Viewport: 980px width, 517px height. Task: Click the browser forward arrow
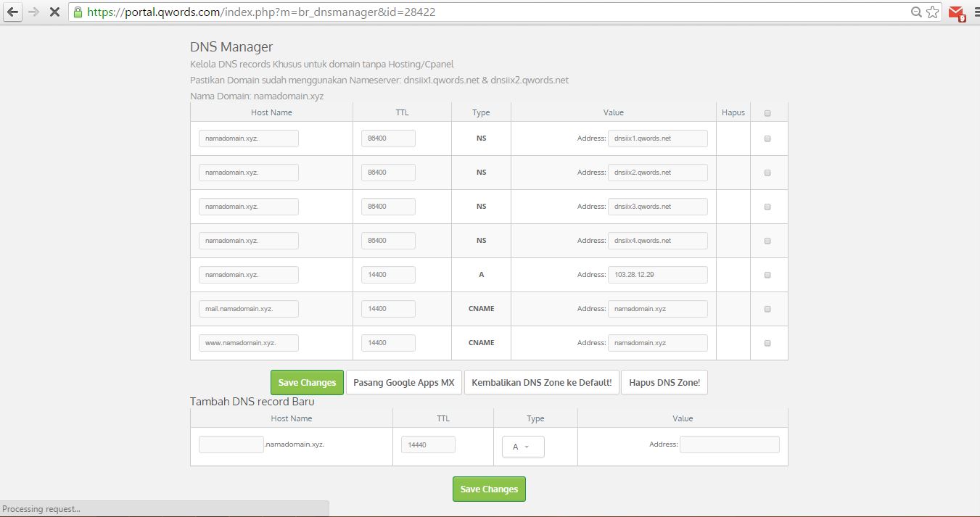point(33,12)
